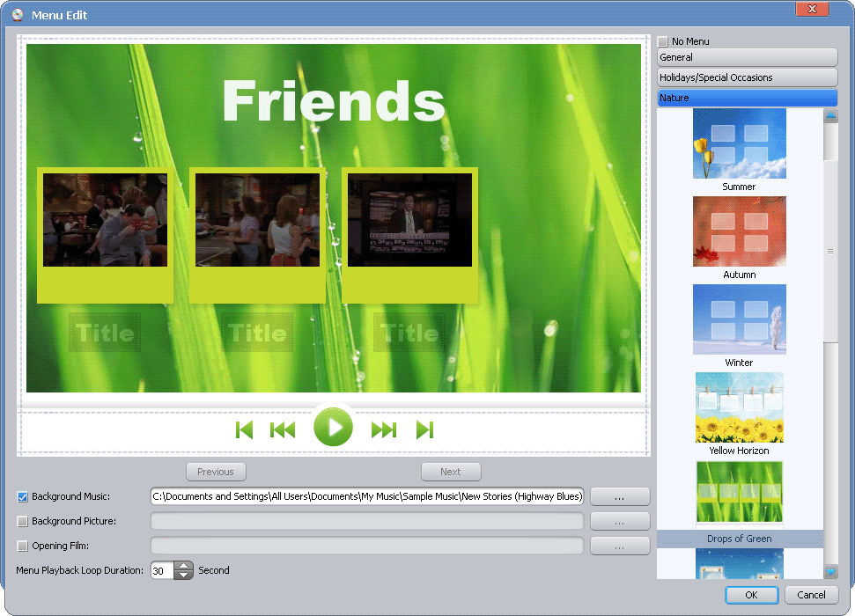
Task: Increase the menu loop duration with up arrow
Action: click(184, 566)
